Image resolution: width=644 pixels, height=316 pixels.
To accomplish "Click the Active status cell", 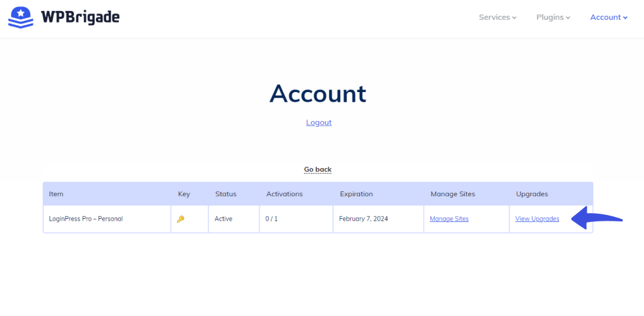I will [234, 219].
